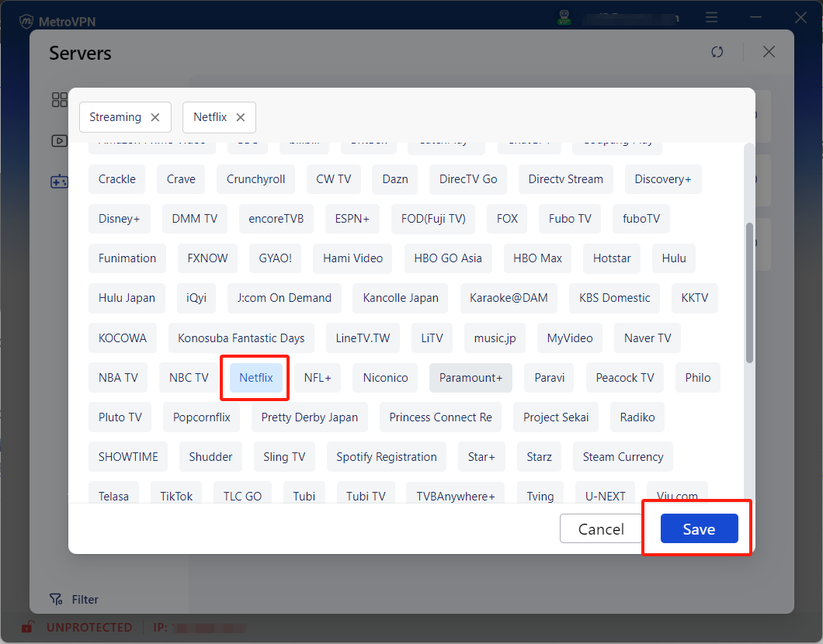Deselect the highlighted Netflix service
The height and width of the screenshot is (644, 823).
[x=255, y=377]
